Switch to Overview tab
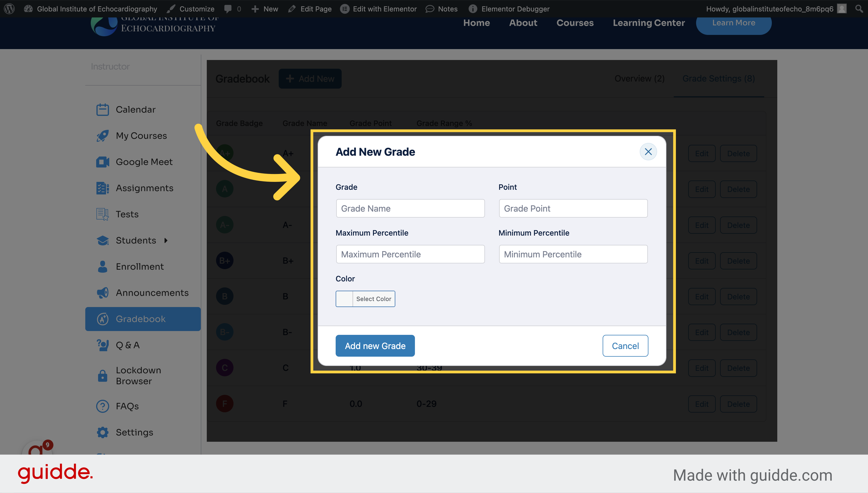 point(639,78)
